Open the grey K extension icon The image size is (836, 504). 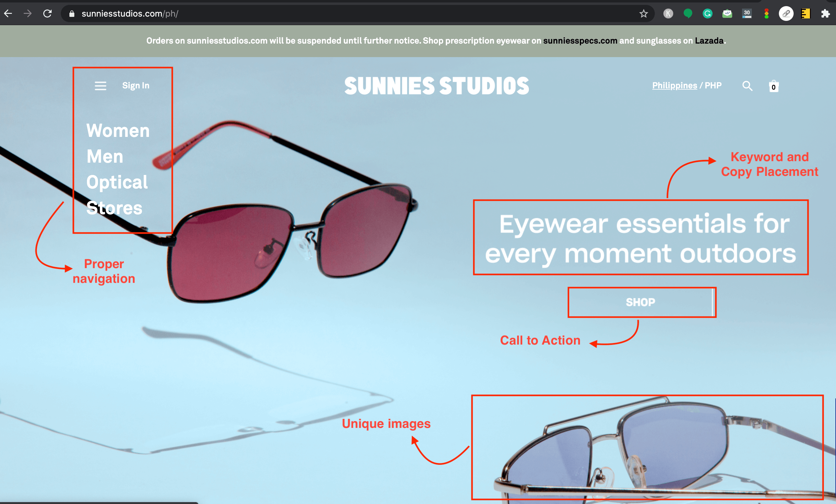668,14
